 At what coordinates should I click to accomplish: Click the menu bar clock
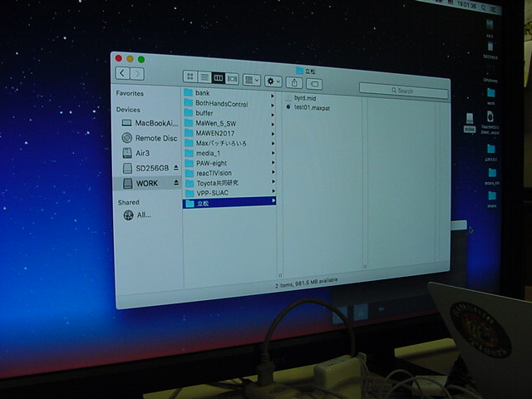466,6
